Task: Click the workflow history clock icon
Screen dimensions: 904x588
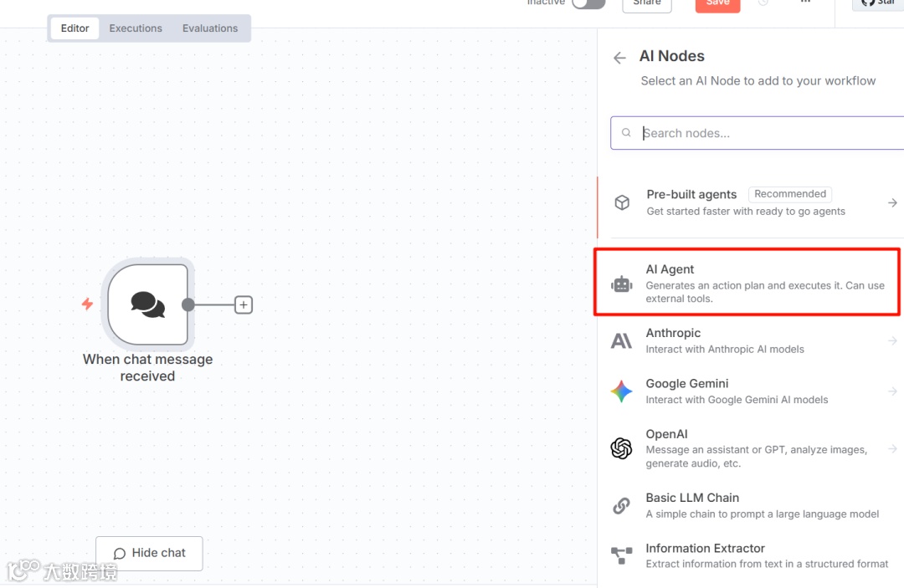Action: (x=763, y=3)
